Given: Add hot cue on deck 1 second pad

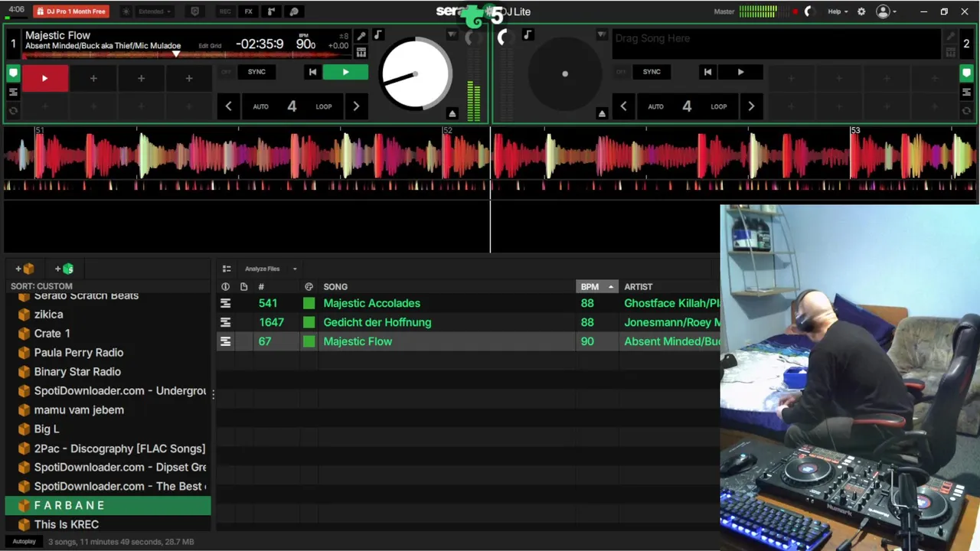Looking at the screenshot, I should [93, 78].
